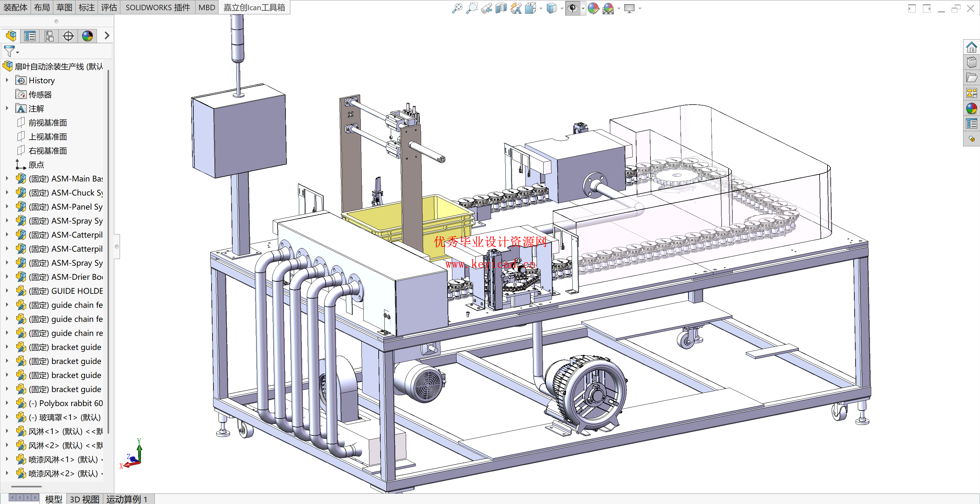Open the Apply Scene dropdown arrow

pos(619,8)
